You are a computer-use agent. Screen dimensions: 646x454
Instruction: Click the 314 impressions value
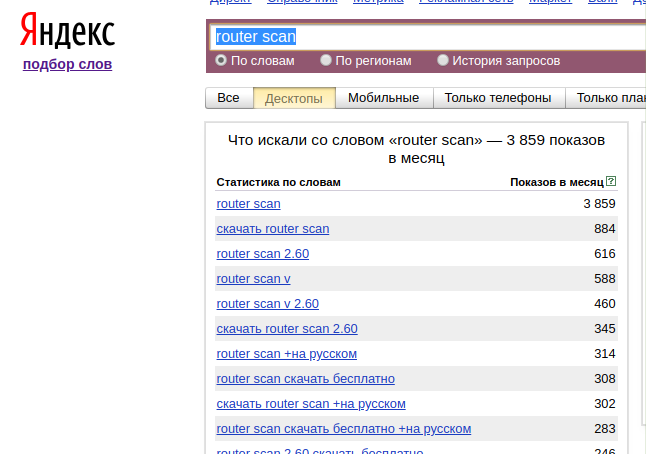coord(605,354)
